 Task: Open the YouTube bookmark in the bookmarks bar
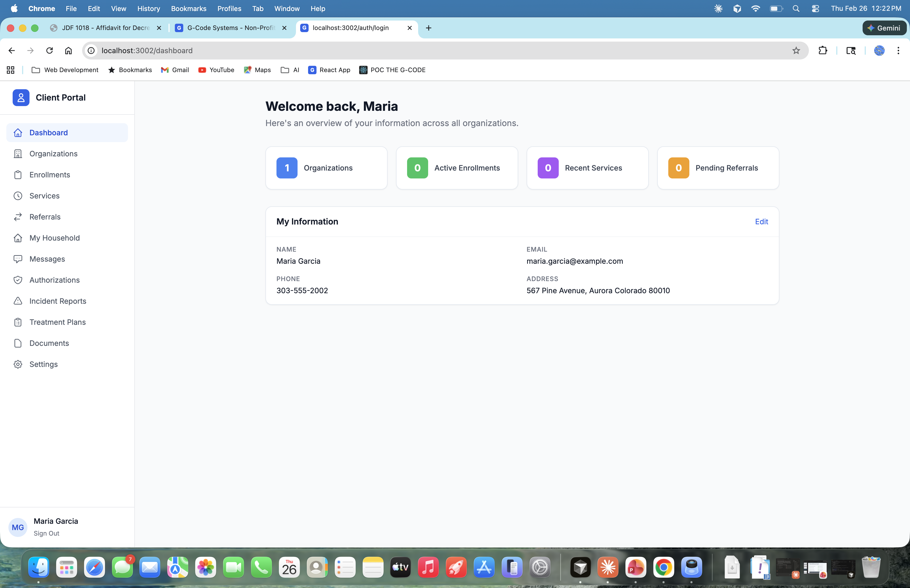(x=216, y=70)
